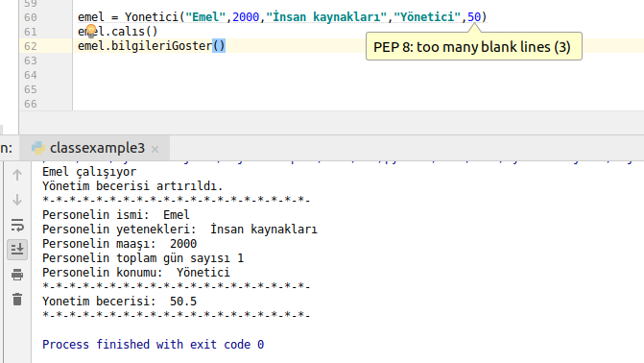
Task: Click "Personelin yetenekleri" output line
Action: click(x=179, y=230)
